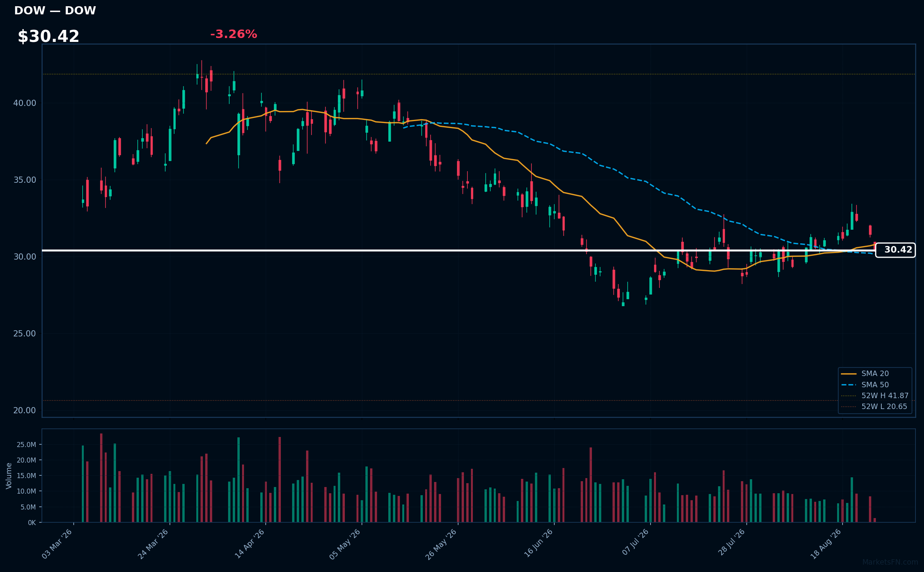Click the 30.00 price axis label

click(x=24, y=257)
